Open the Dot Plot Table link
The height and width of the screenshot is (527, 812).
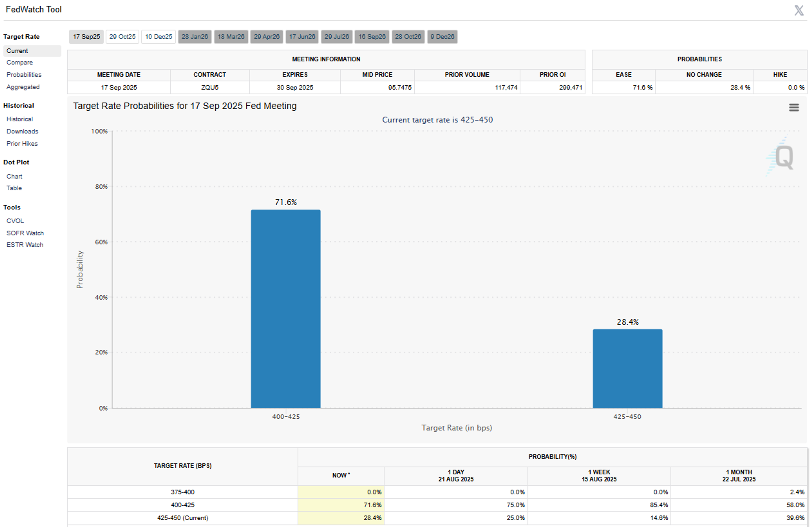point(14,188)
